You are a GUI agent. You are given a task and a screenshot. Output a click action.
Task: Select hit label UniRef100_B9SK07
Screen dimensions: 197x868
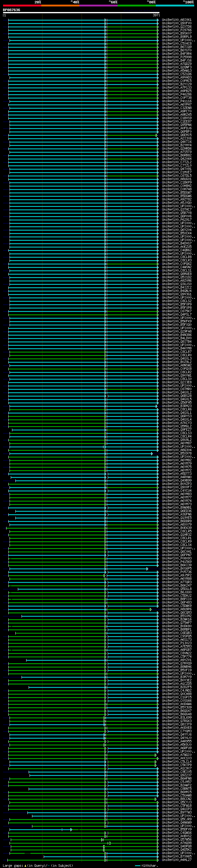point(177,33)
